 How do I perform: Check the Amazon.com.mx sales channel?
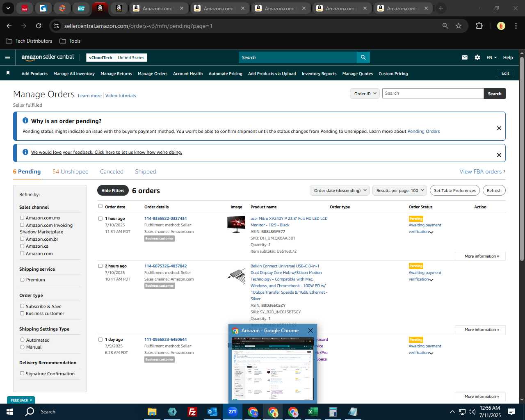tap(22, 218)
